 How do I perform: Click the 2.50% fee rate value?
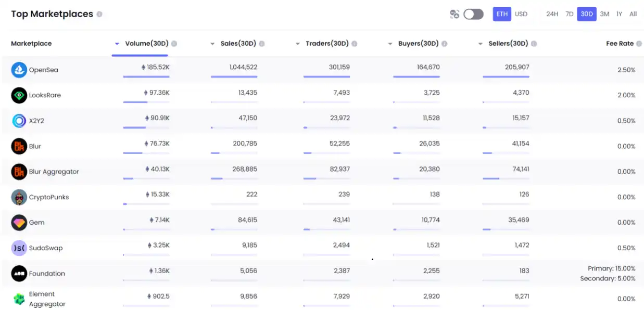pyautogui.click(x=626, y=70)
